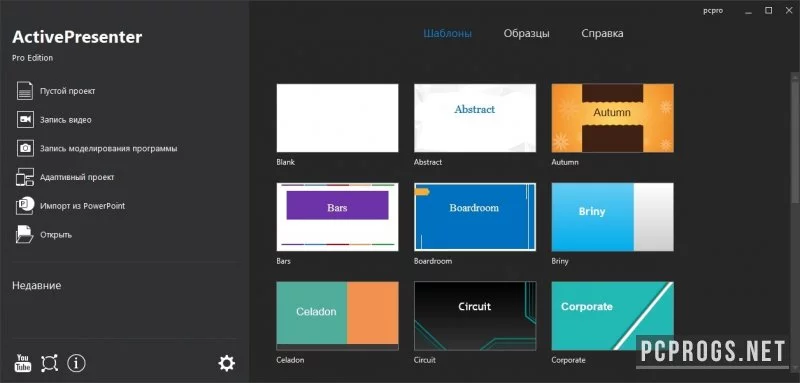Create new Пустой проект
This screenshot has width=800, height=383.
coord(68,91)
